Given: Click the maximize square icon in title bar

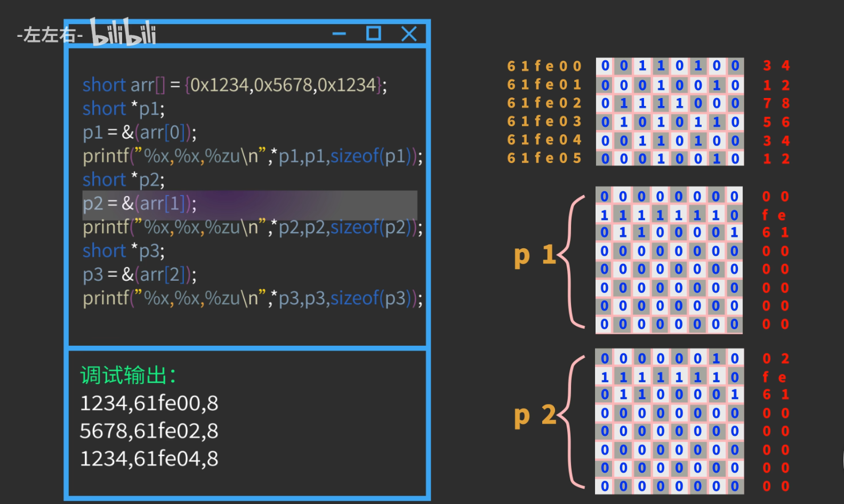Looking at the screenshot, I should coord(373,34).
